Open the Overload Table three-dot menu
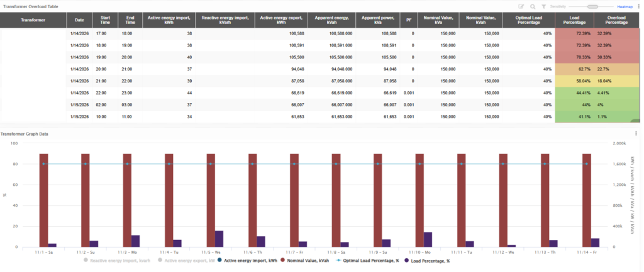644x272 pixels. coord(639,6)
